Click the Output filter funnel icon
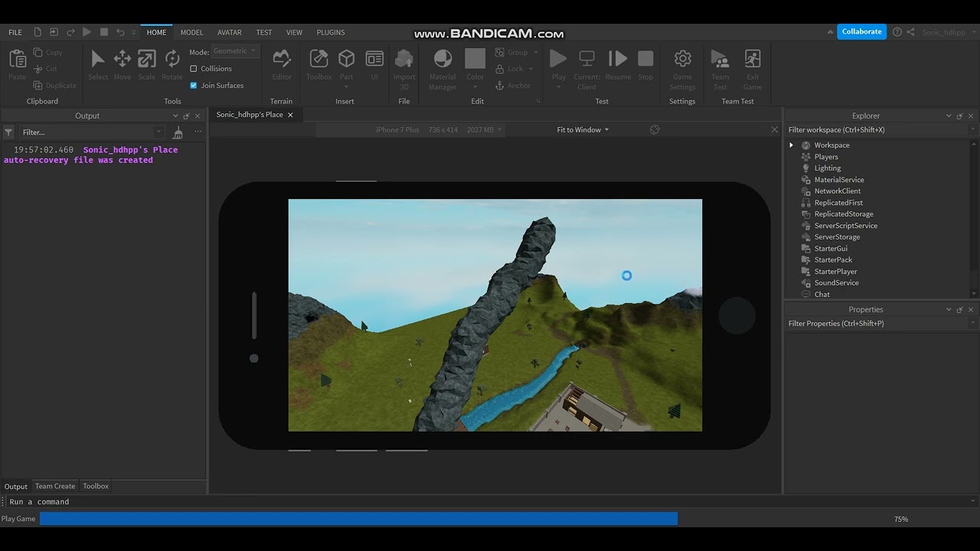 coord(8,132)
